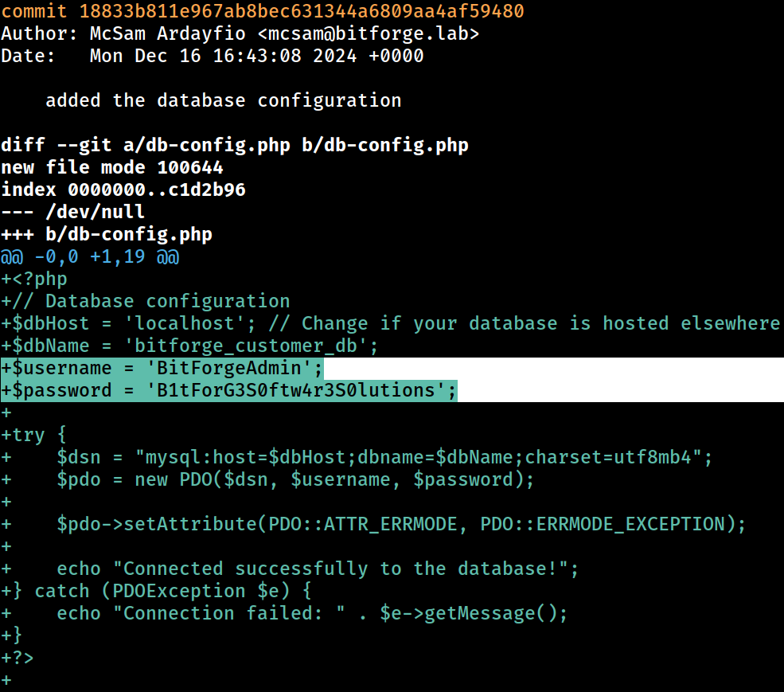Click the commit date line
Image resolution: width=784 pixels, height=692 pixels.
click(x=213, y=56)
